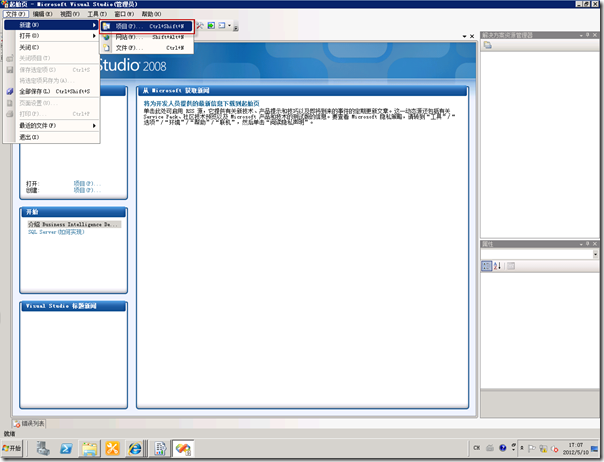Open the Business Intelligence introduction item
604x462 pixels.
[x=74, y=224]
